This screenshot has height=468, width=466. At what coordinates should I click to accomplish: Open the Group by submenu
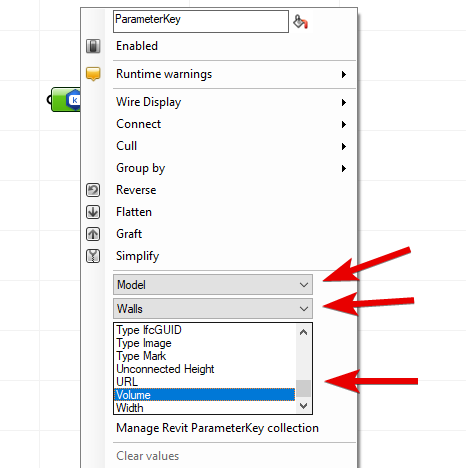coord(231,168)
